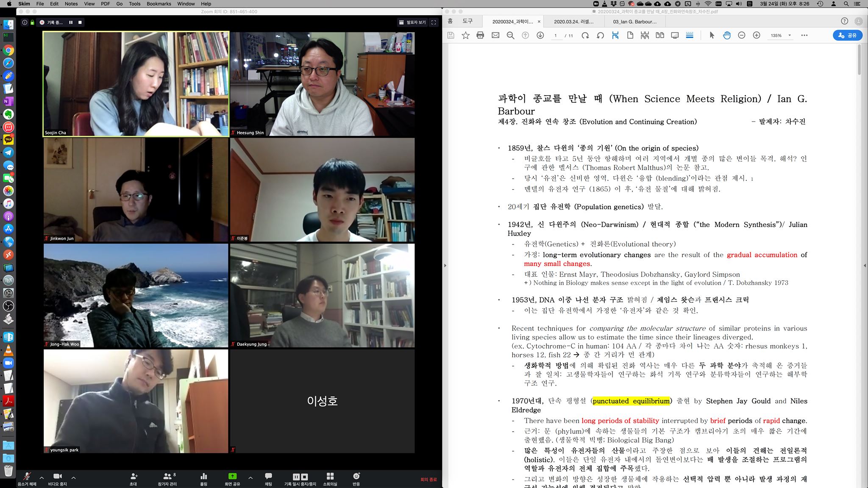
Task: Open video options arrow beside camera
Action: [73, 477]
